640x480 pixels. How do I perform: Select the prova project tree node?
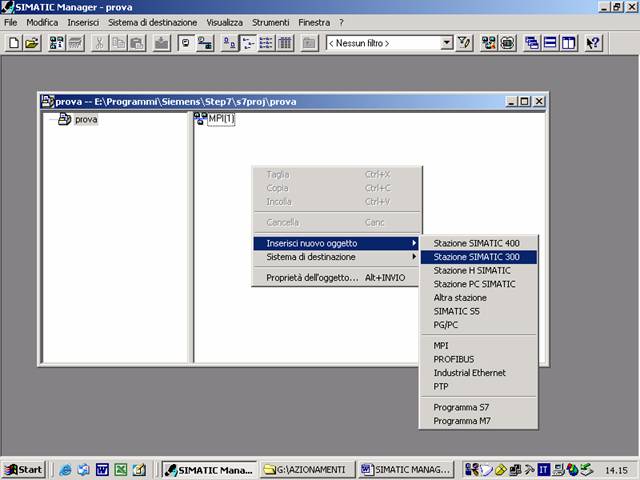86,119
